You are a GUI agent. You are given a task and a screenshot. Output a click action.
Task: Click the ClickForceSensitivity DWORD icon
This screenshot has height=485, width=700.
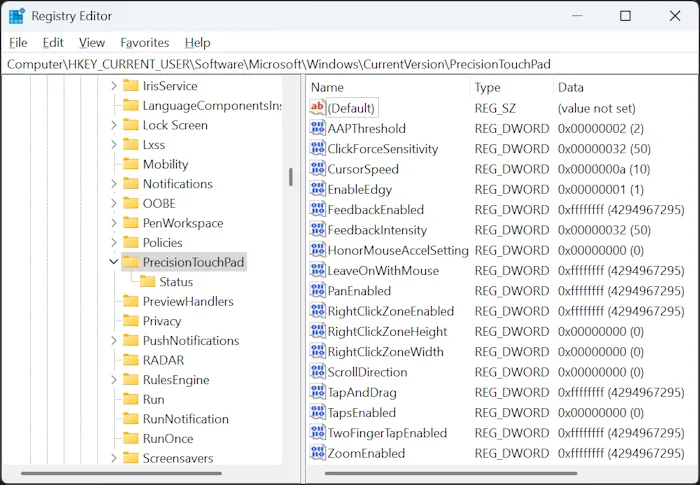[x=317, y=148]
